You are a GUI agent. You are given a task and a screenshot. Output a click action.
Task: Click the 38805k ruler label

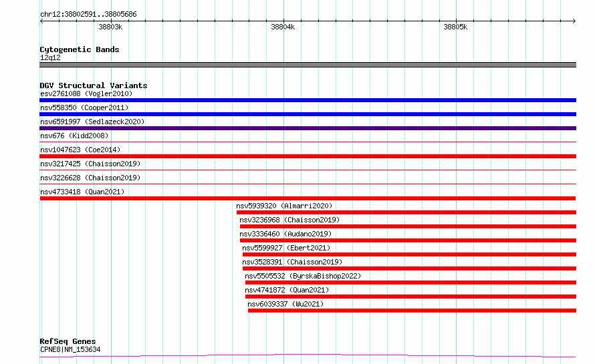pos(455,27)
